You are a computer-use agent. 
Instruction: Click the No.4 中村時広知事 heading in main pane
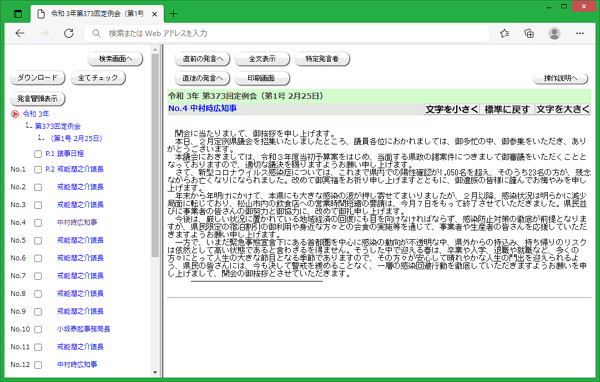coord(202,108)
